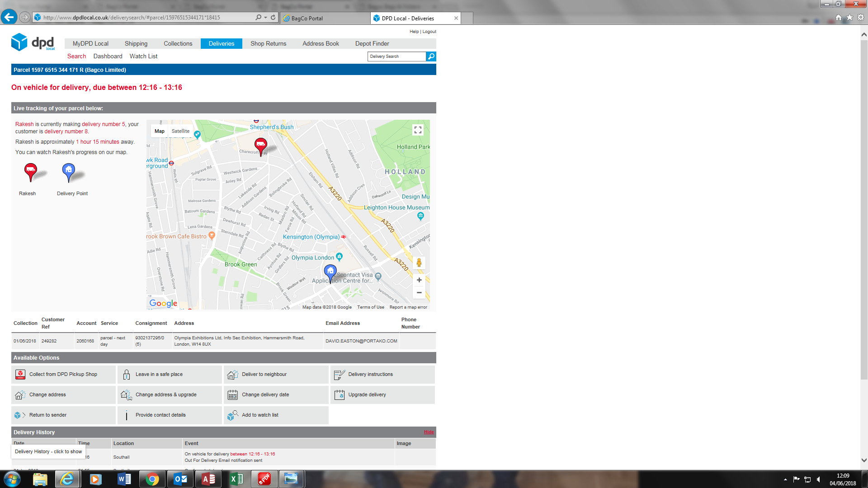Viewport: 868px width, 488px height.
Task: Click the page vertical scrollbar
Action: point(864,226)
